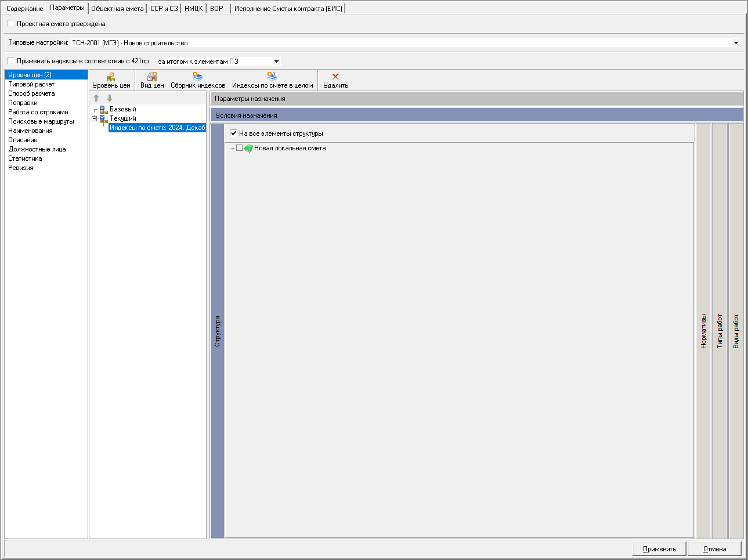This screenshot has height=560, width=748.
Task: Open Типовые настройки dropdown list
Action: tap(736, 43)
